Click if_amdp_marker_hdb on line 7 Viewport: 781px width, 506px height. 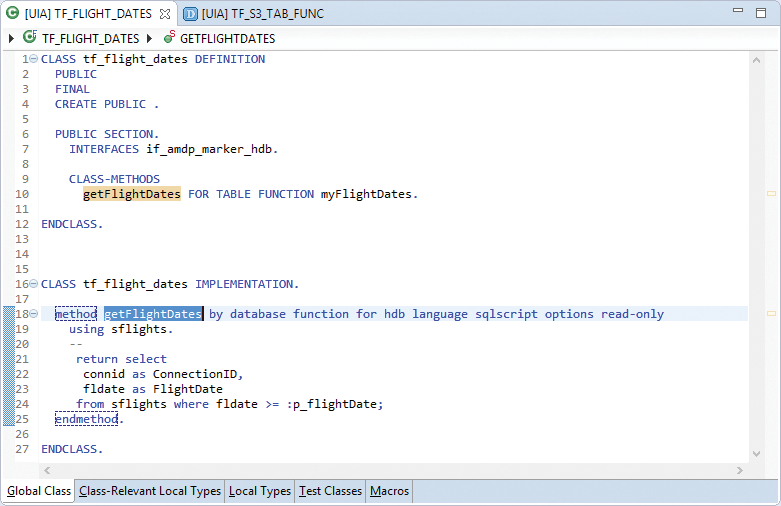pos(209,149)
